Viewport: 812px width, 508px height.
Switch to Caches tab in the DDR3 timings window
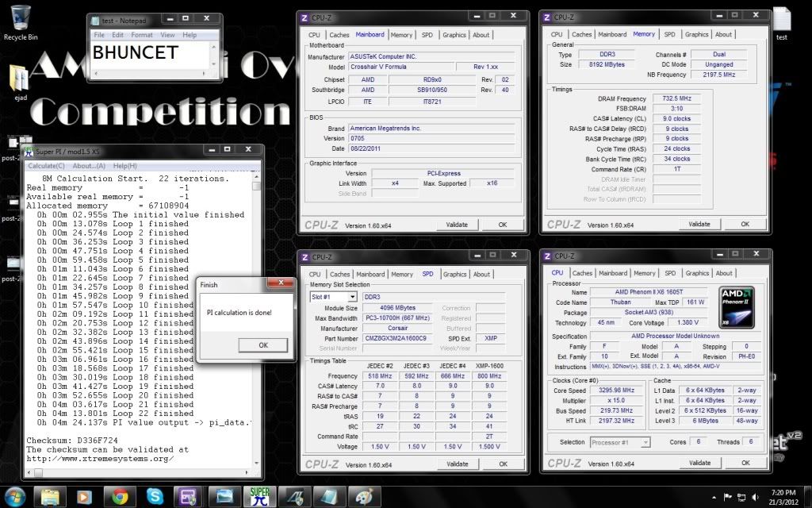coord(582,34)
